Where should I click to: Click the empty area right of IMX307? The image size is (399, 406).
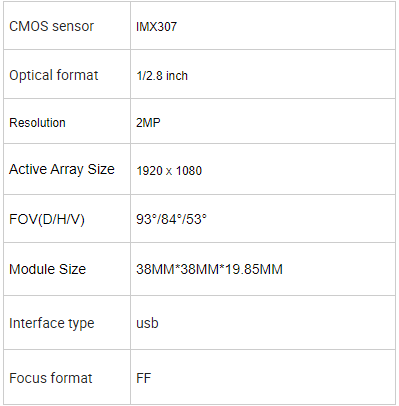click(x=286, y=26)
